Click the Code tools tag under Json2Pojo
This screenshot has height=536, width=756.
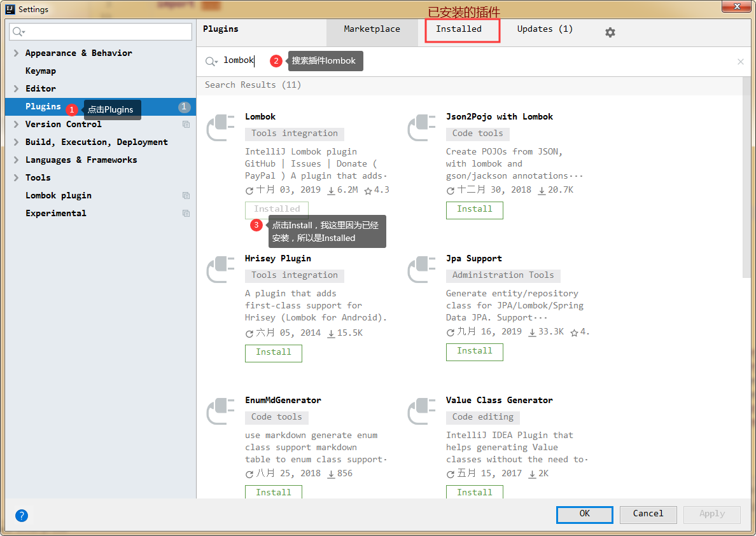point(478,134)
